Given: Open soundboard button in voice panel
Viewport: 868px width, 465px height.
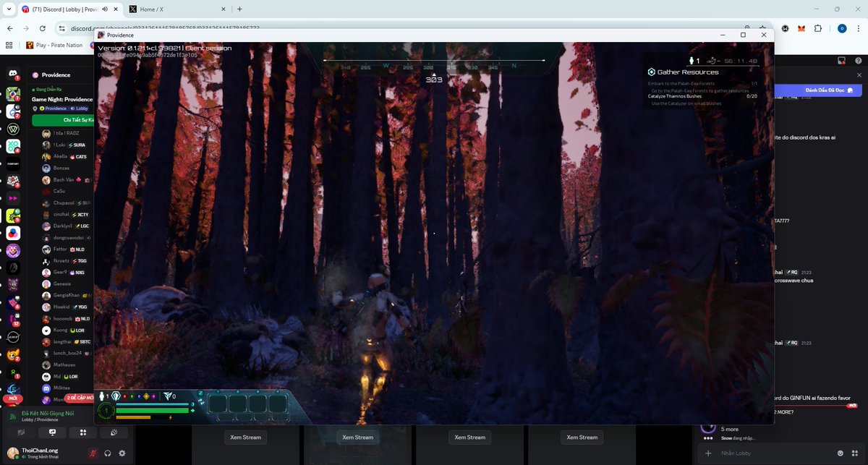Looking at the screenshot, I should [114, 432].
